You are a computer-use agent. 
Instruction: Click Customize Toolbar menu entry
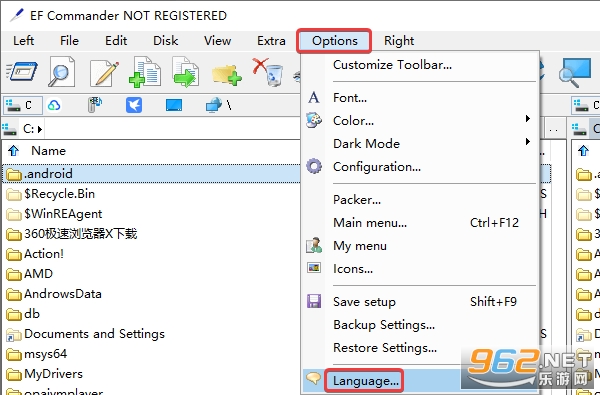420,65
